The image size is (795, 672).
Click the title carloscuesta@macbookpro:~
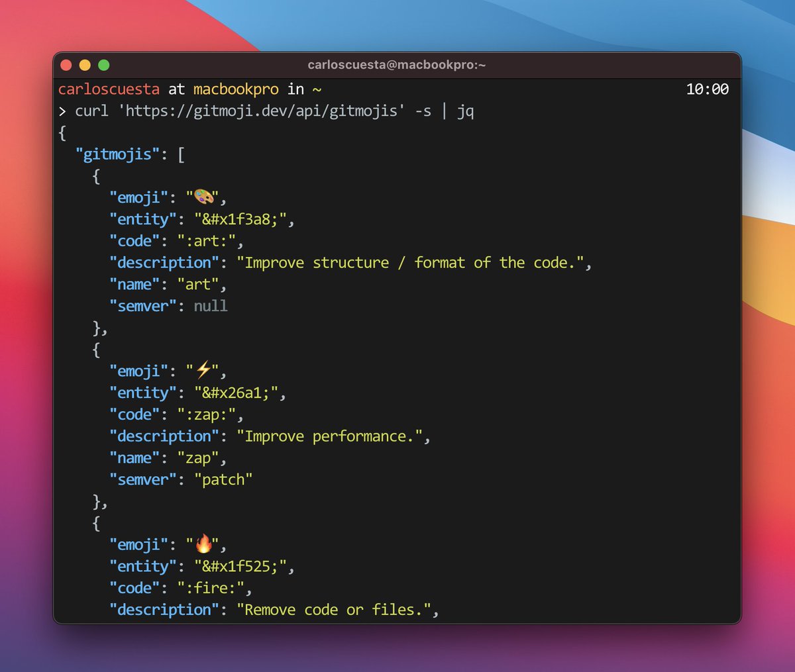coord(397,65)
